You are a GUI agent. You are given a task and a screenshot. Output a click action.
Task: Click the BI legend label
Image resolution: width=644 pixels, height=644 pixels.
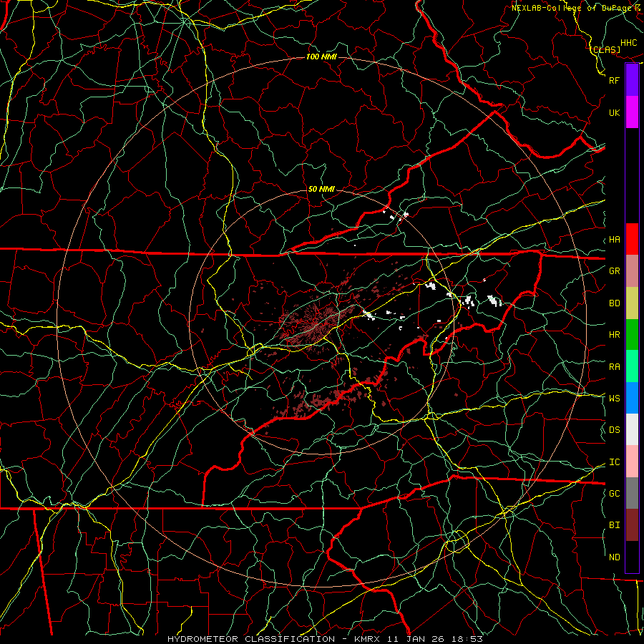click(x=615, y=525)
